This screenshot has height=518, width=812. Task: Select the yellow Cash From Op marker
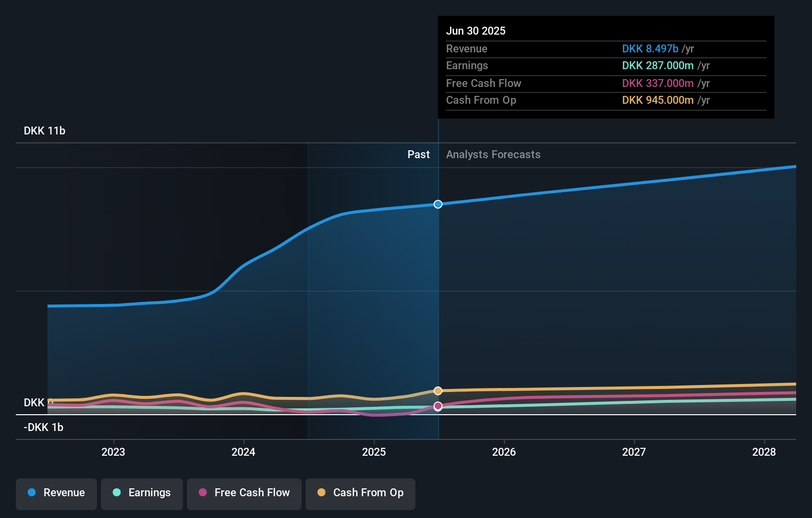(438, 390)
